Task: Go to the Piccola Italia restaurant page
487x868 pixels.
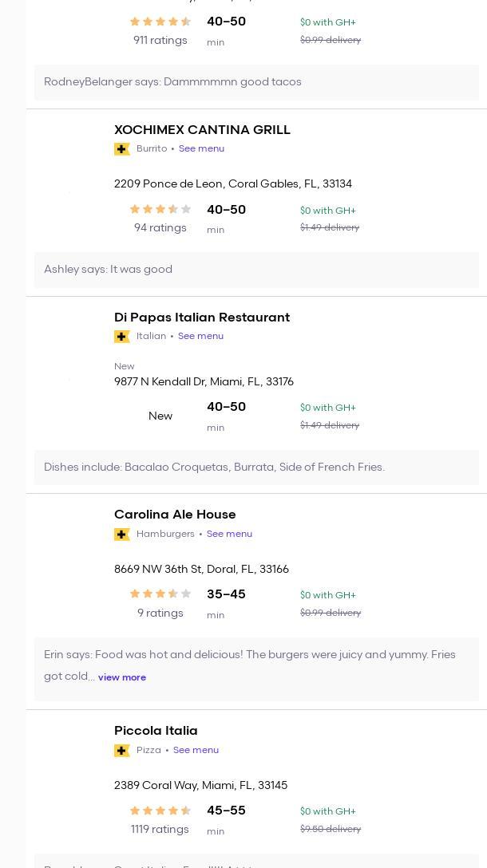Action: pyautogui.click(x=156, y=731)
